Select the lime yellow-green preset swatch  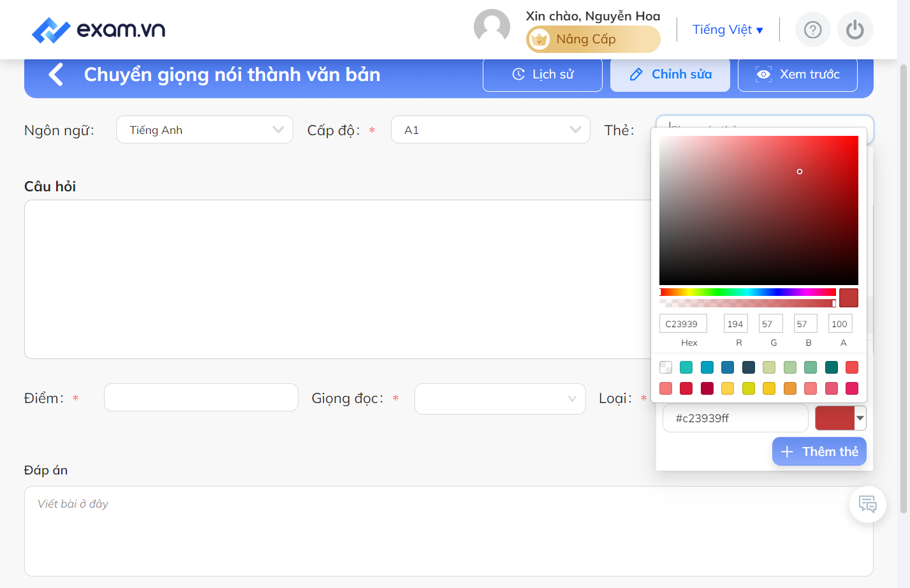click(749, 388)
